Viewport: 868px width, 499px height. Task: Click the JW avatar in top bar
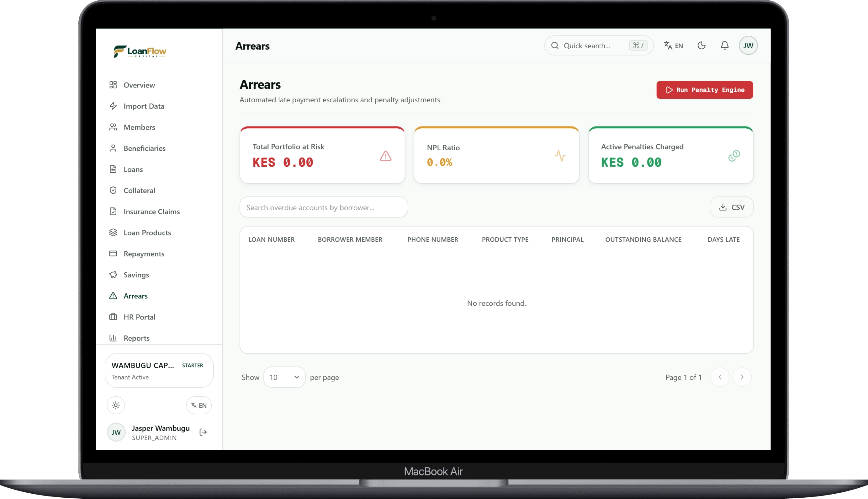(x=748, y=46)
